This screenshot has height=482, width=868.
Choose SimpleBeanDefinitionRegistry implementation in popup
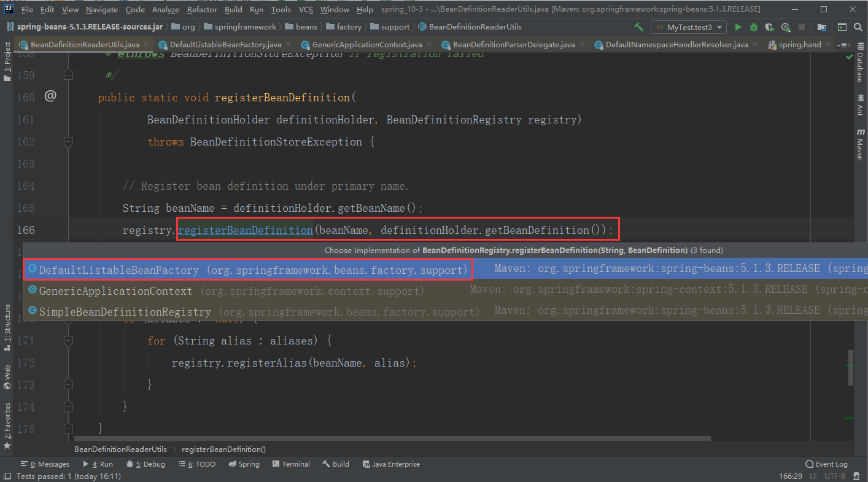445,311
